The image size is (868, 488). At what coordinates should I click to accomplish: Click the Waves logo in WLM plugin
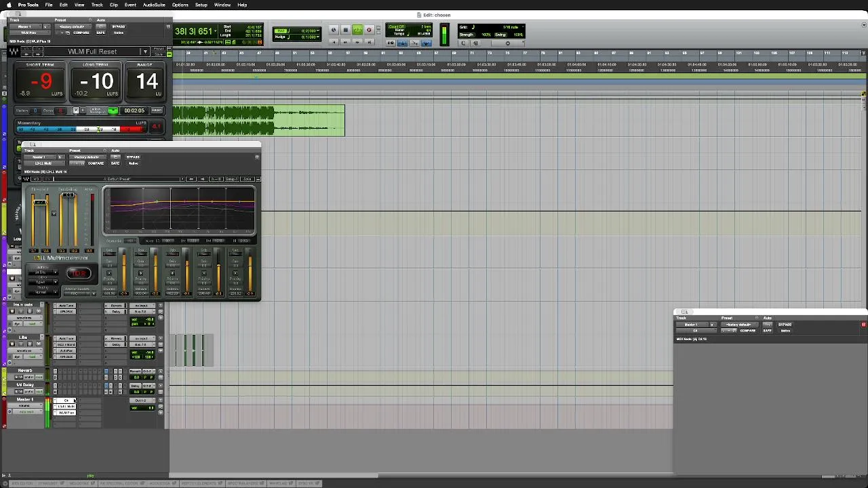[14, 52]
